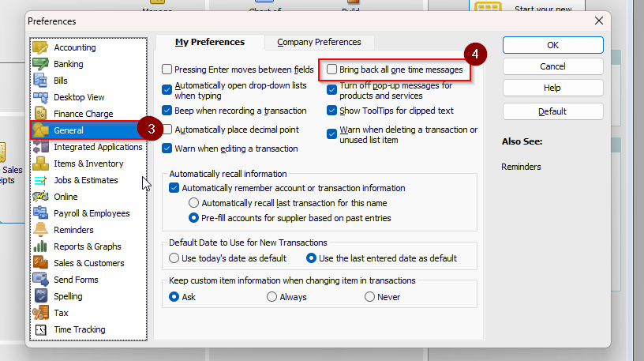Close the Preferences dialog
This screenshot has width=644, height=361.
pyautogui.click(x=599, y=21)
